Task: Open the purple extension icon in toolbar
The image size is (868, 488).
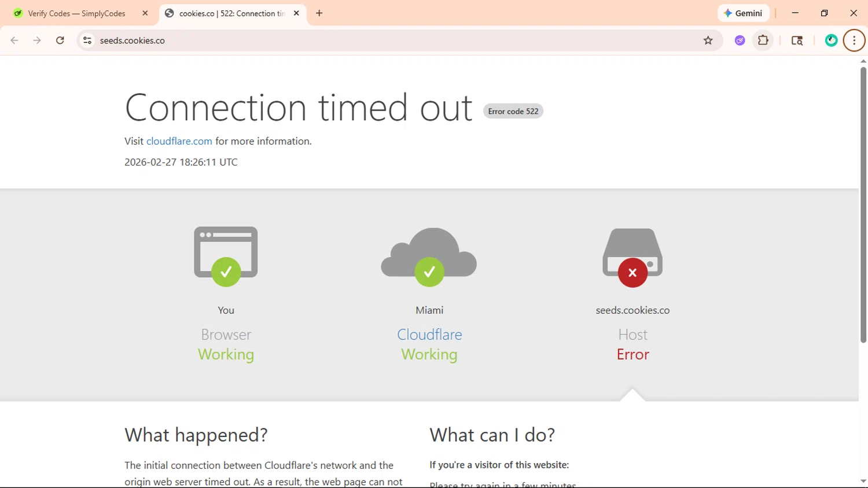Action: (740, 41)
